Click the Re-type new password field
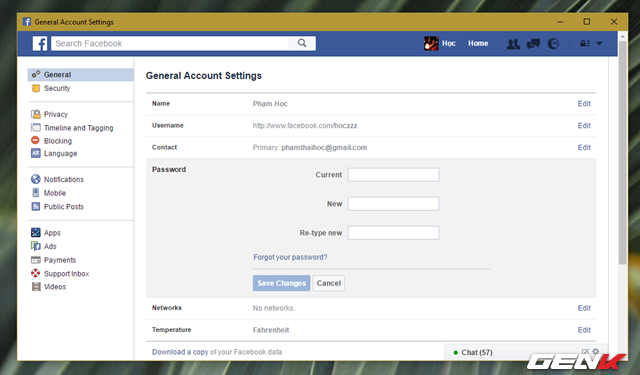Image resolution: width=640 pixels, height=375 pixels. (x=393, y=233)
